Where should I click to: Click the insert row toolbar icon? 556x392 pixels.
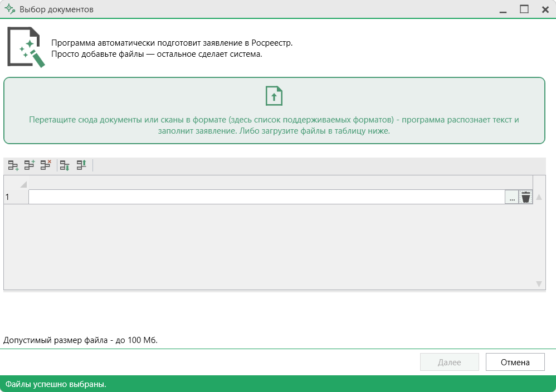click(30, 165)
